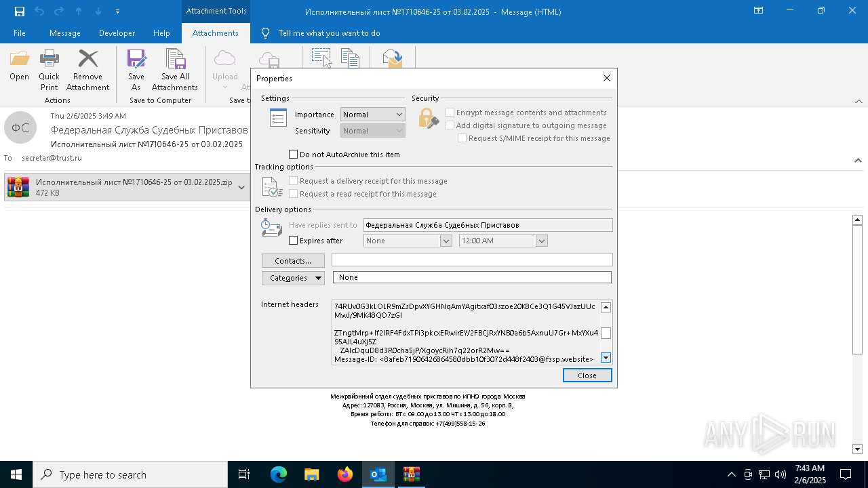Click the Redo arrow in quick access toolbar
The height and width of the screenshot is (488, 868).
coord(59,11)
